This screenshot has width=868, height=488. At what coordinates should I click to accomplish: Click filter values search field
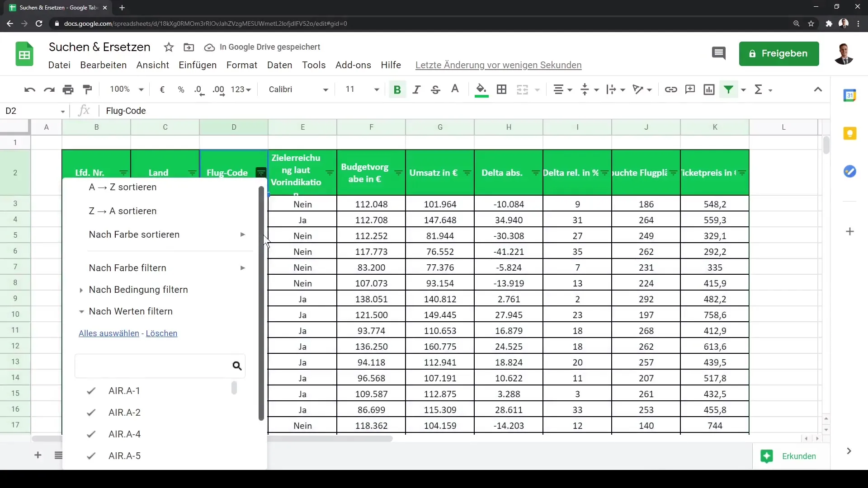pyautogui.click(x=160, y=366)
